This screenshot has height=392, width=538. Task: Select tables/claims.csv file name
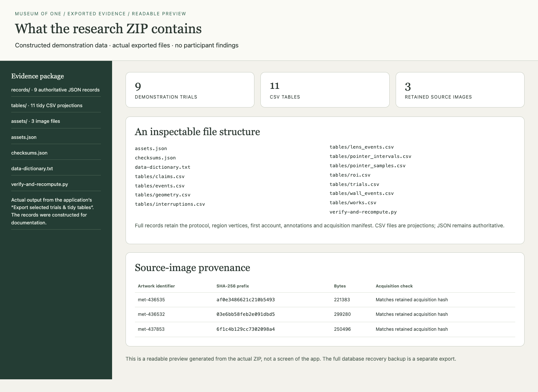pyautogui.click(x=160, y=177)
